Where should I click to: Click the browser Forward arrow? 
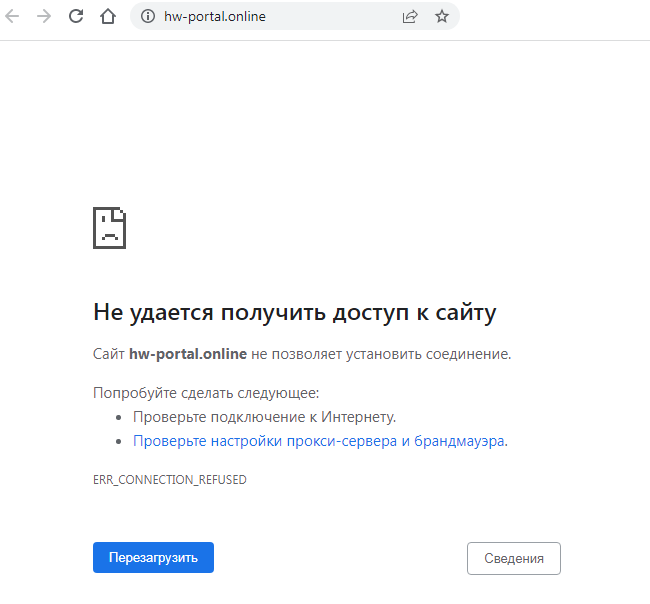(44, 16)
